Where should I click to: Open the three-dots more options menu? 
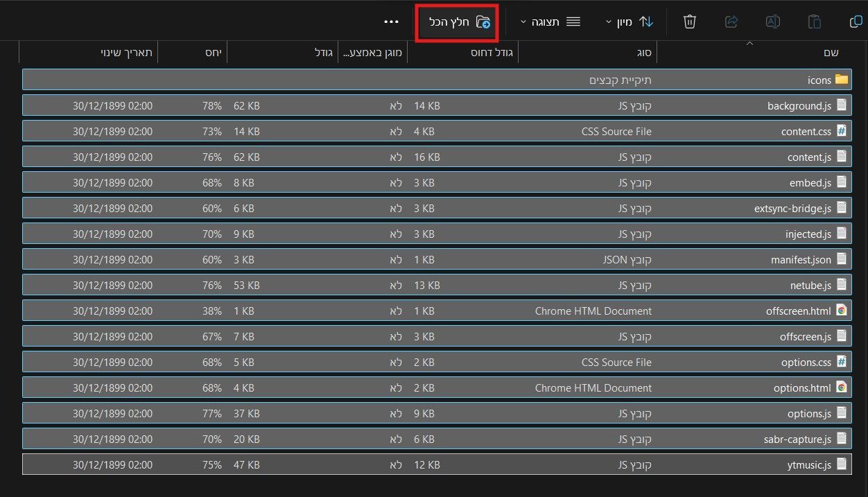point(391,22)
